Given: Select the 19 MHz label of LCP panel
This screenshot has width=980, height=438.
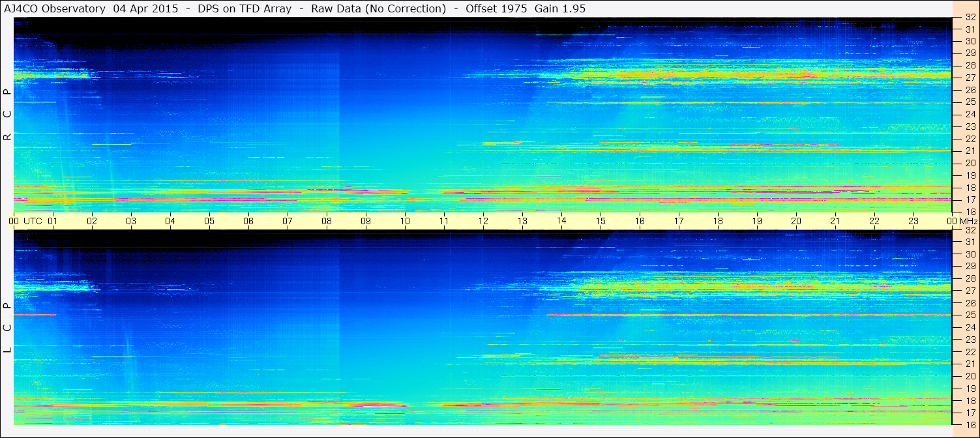Looking at the screenshot, I should click(x=970, y=388).
